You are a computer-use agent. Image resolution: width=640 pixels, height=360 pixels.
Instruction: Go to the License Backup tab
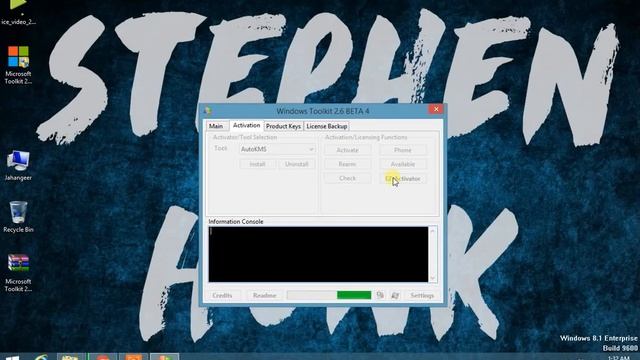tap(327, 126)
